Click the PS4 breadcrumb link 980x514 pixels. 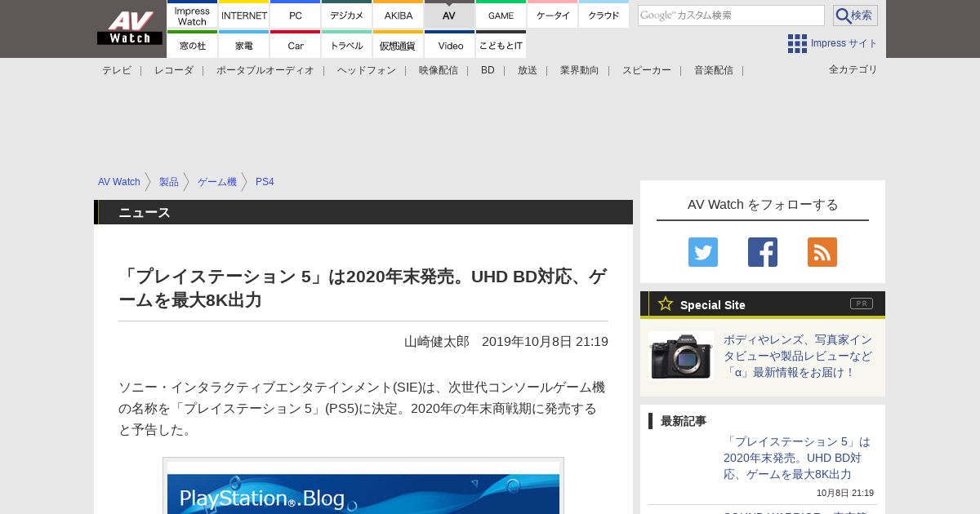265,182
